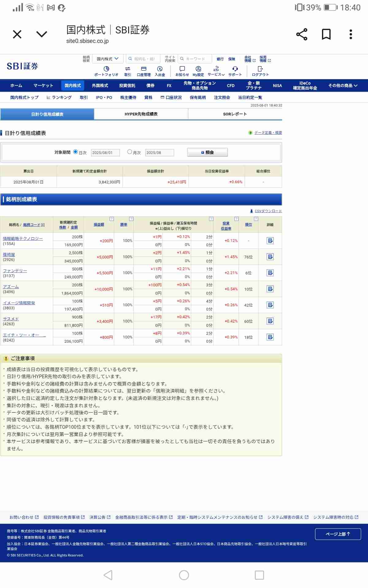Select the 投資信託 menu item
This screenshot has width=368, height=588.
[127, 86]
